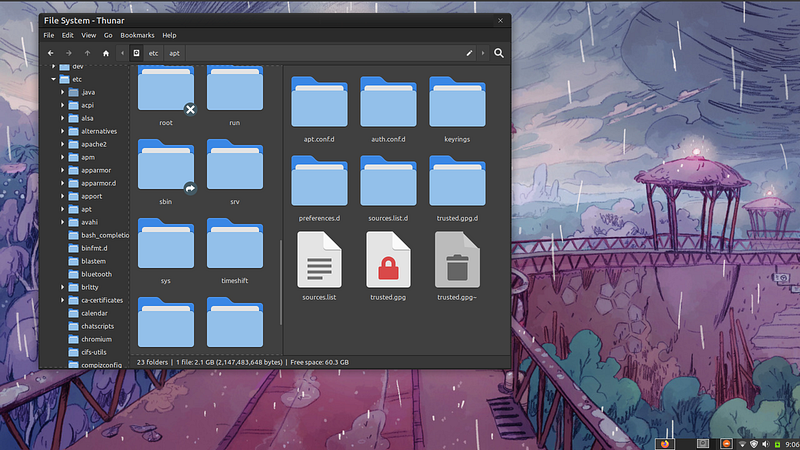Open the Edit menu
Screen dimensions: 800x450
click(67, 35)
